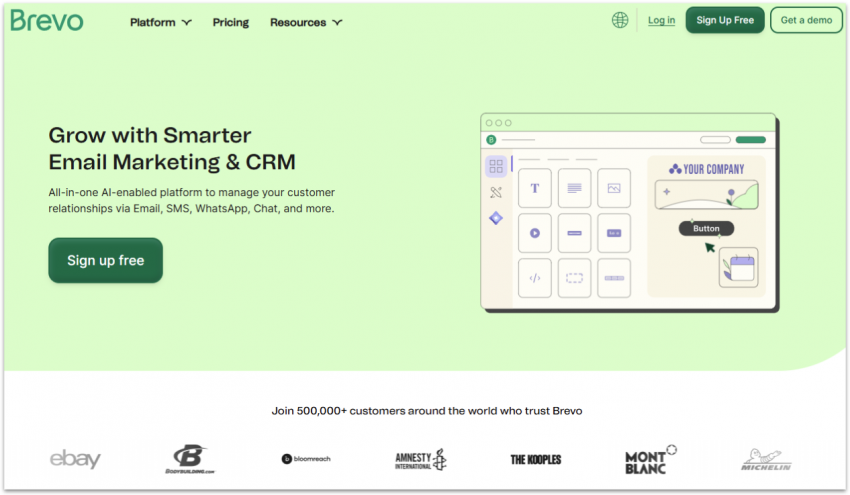Click the landscape banner in YOUR COMPANY card
850x495 pixels.
tap(706, 195)
